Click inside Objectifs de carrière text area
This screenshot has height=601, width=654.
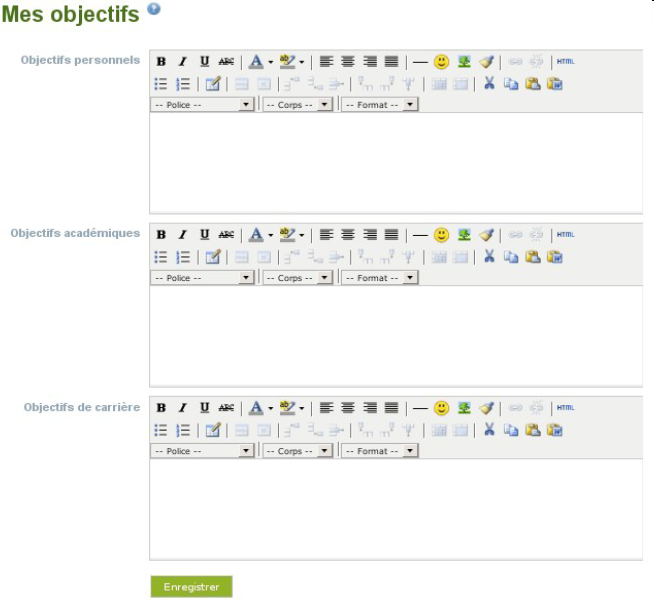(x=396, y=509)
